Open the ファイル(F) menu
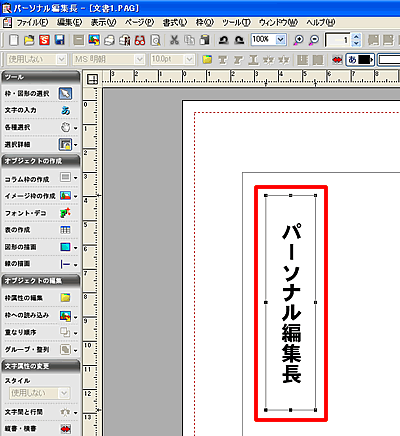400x436 pixels. (32, 22)
